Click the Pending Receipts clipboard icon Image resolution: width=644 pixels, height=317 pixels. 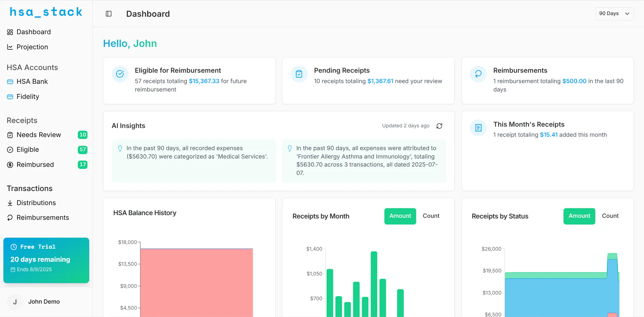[x=299, y=74]
